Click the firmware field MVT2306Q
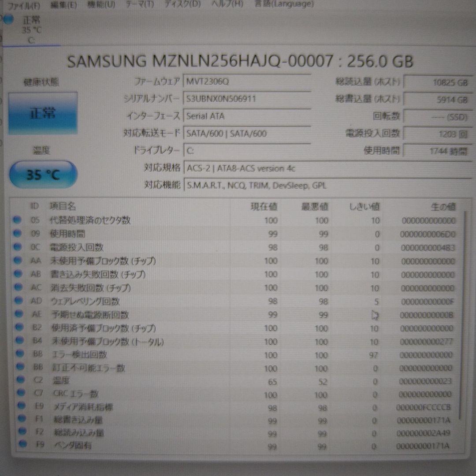 tap(247, 82)
